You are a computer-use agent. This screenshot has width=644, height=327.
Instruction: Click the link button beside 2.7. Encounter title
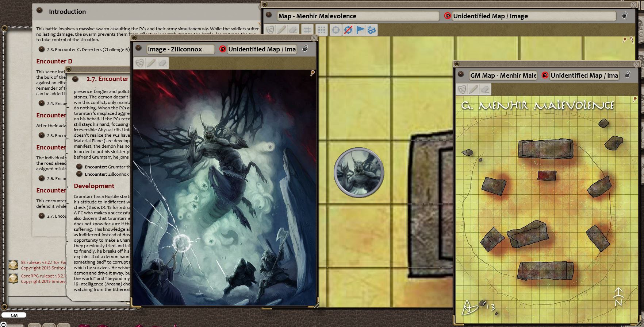[x=75, y=79]
